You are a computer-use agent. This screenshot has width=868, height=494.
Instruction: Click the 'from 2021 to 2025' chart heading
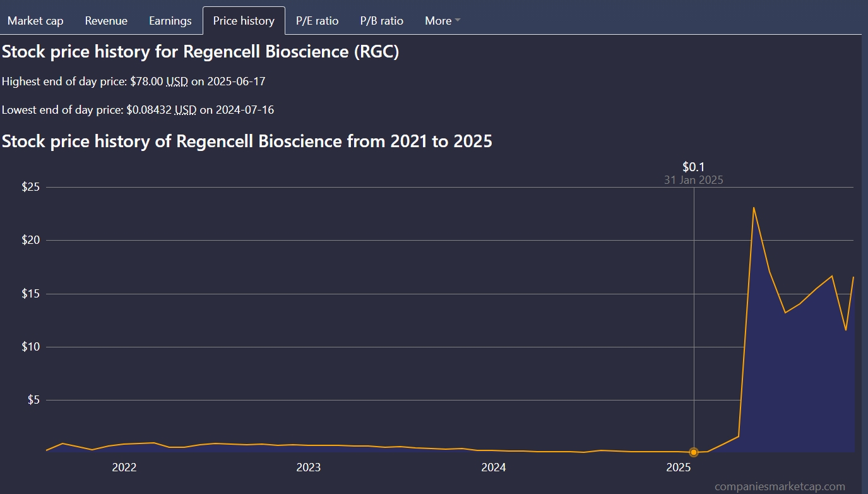click(247, 142)
